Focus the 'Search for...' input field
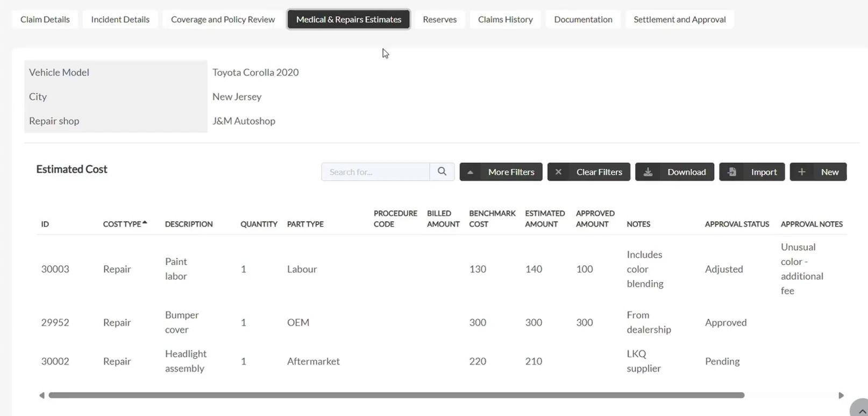The width and height of the screenshot is (868, 416). click(x=375, y=172)
